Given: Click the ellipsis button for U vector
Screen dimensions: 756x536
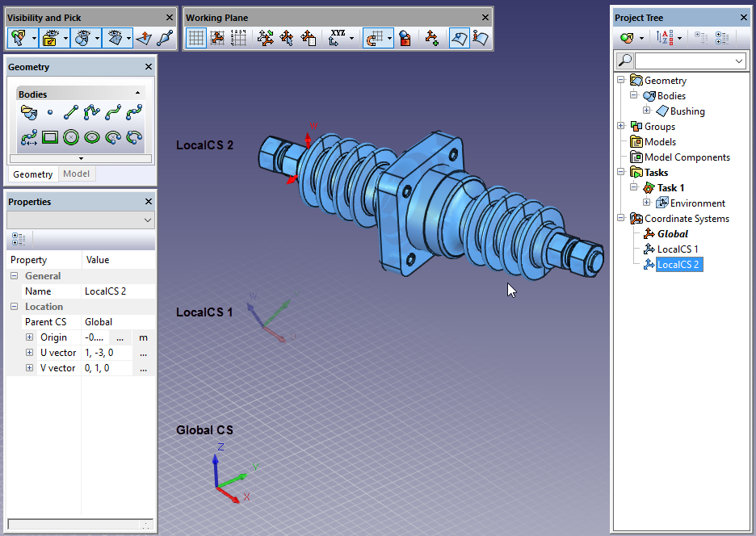Looking at the screenshot, I should coord(143,353).
